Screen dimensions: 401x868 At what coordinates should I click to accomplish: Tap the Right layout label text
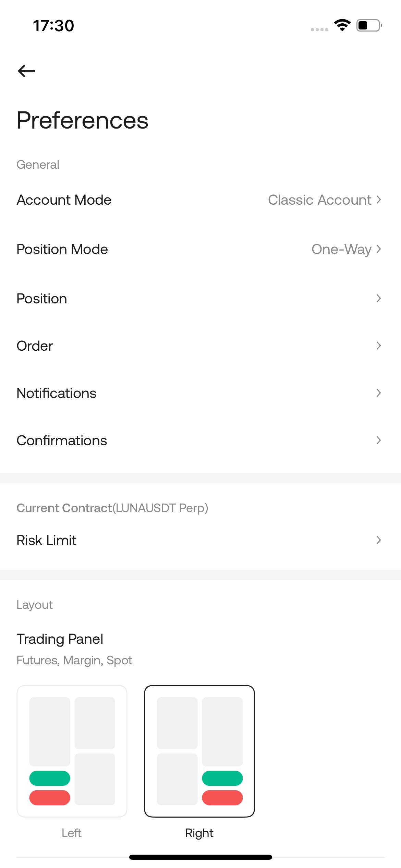pyautogui.click(x=199, y=833)
